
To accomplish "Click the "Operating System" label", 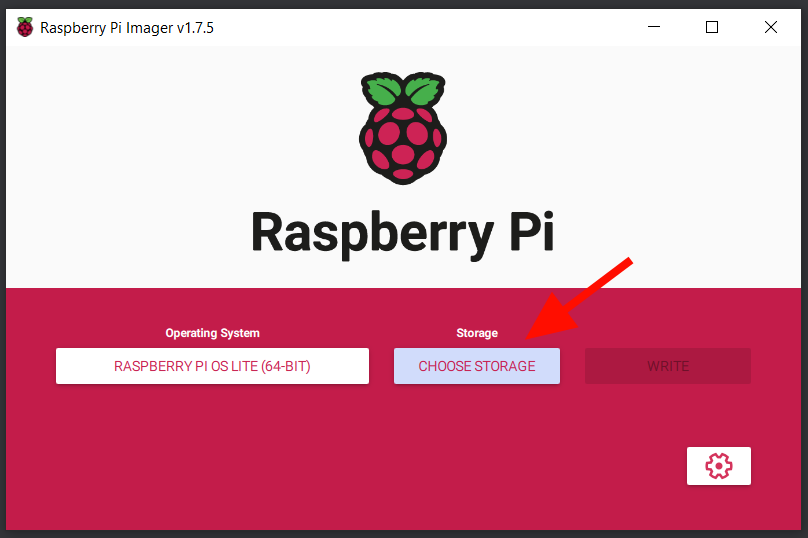I will pos(212,333).
